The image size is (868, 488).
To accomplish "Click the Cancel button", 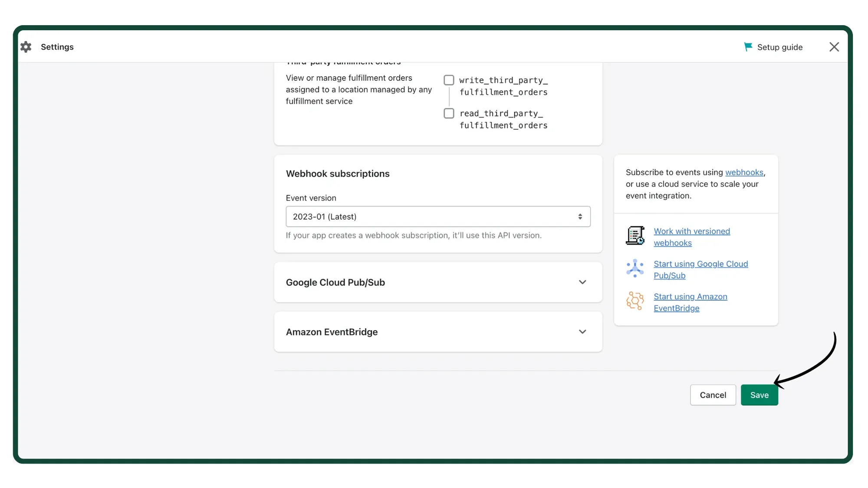I will [713, 395].
